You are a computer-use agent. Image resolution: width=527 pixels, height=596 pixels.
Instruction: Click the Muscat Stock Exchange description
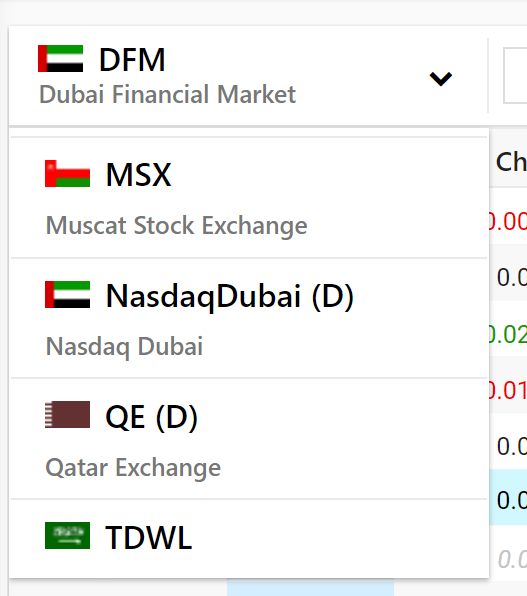point(176,226)
